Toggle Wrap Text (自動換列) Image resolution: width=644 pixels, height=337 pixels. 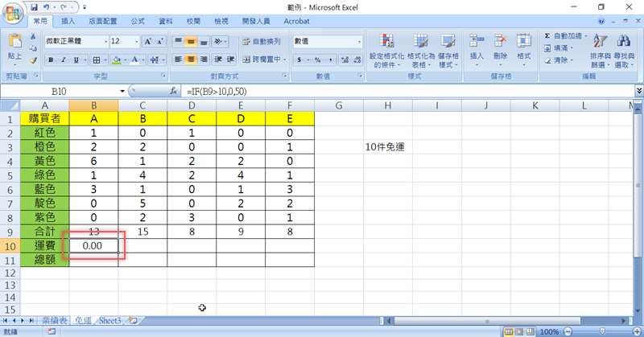coord(262,42)
